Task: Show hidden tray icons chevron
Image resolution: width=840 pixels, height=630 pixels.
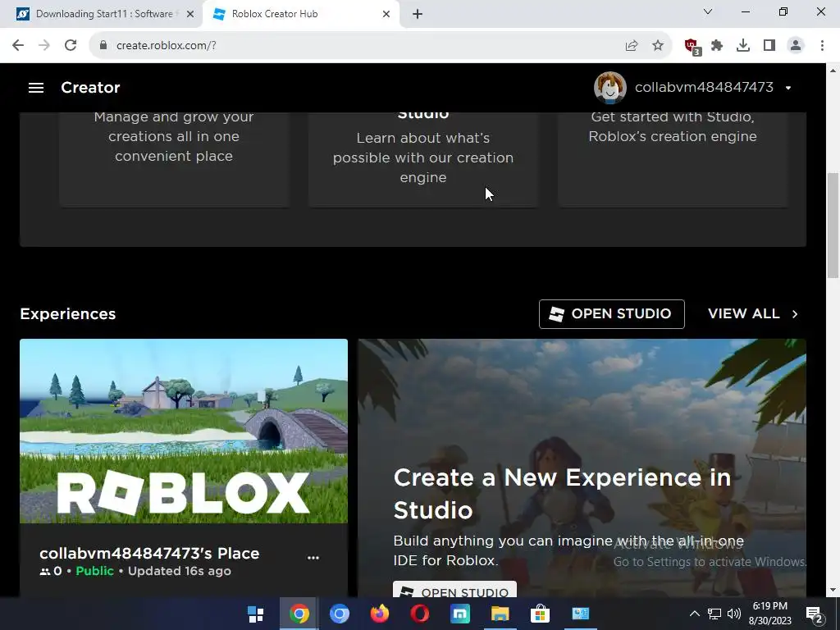Action: point(694,614)
